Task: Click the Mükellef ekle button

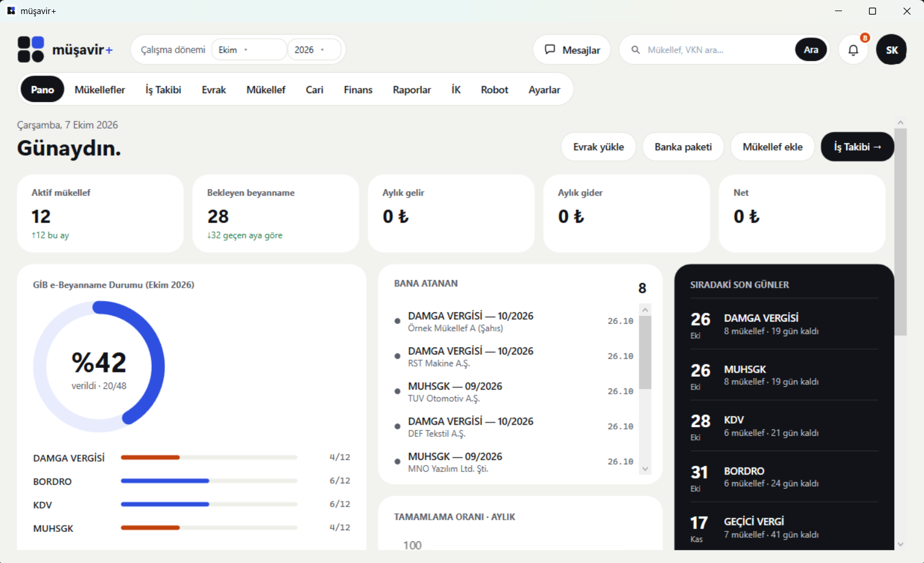Action: 772,146
